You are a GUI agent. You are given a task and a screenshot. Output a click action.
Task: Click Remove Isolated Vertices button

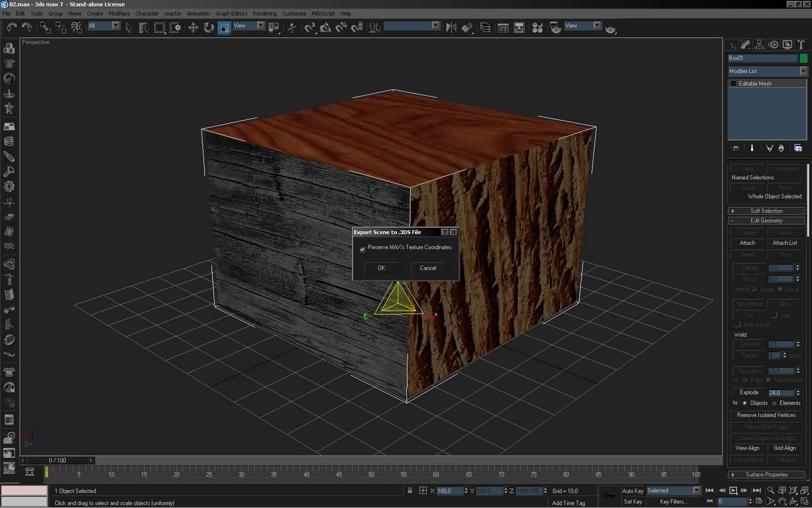(x=766, y=415)
